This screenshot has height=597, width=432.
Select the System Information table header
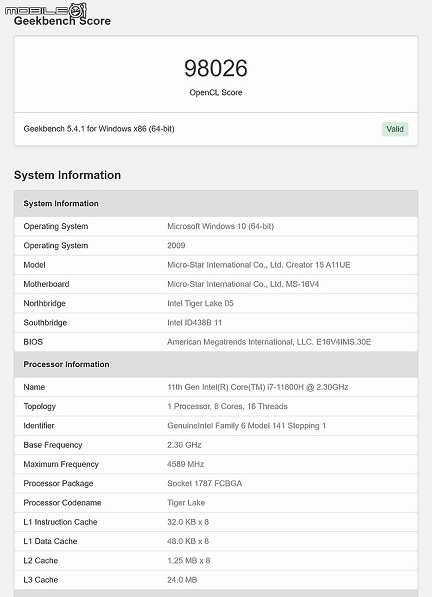[x=216, y=204]
